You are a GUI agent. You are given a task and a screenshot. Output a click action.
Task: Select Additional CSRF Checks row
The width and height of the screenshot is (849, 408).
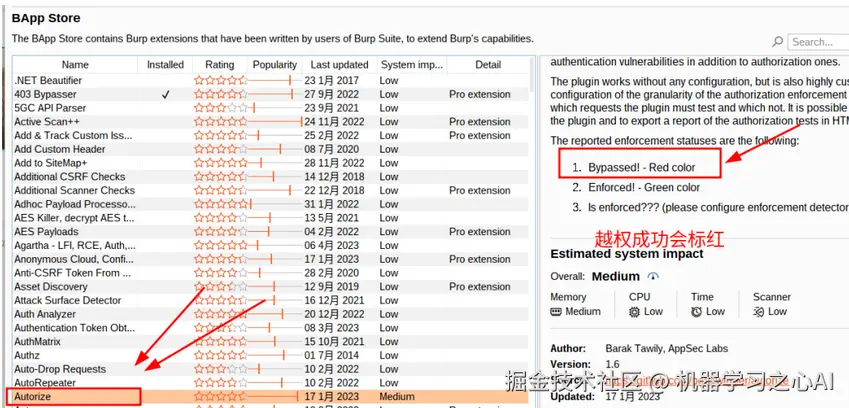coord(271,176)
